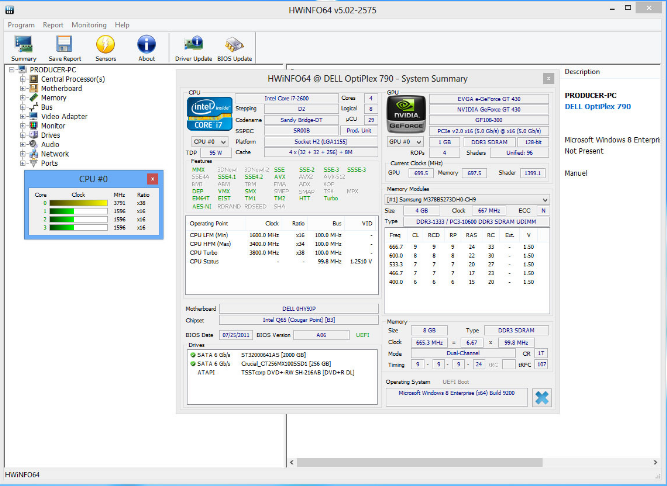Image resolution: width=667 pixels, height=486 pixels.
Task: Open the Help menu
Action: [122, 25]
